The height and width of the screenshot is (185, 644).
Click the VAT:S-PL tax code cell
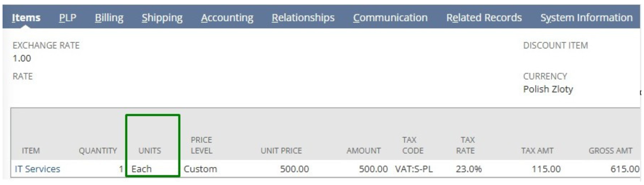(x=414, y=169)
